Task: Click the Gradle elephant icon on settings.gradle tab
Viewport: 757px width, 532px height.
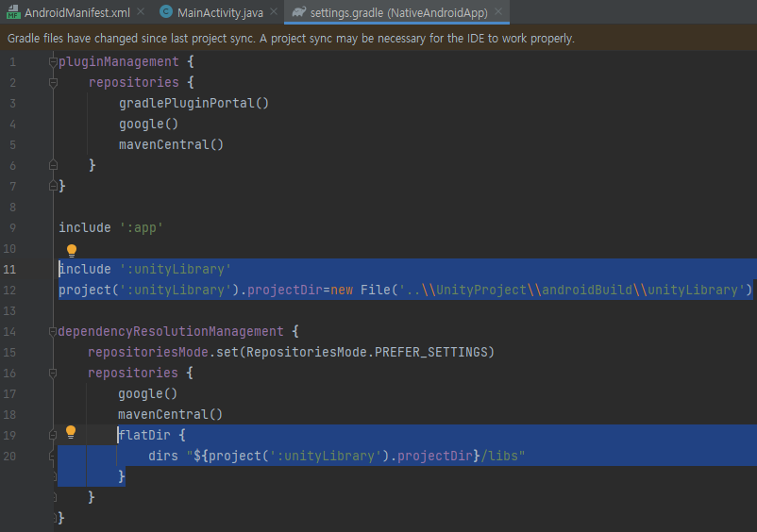Action: [299, 12]
